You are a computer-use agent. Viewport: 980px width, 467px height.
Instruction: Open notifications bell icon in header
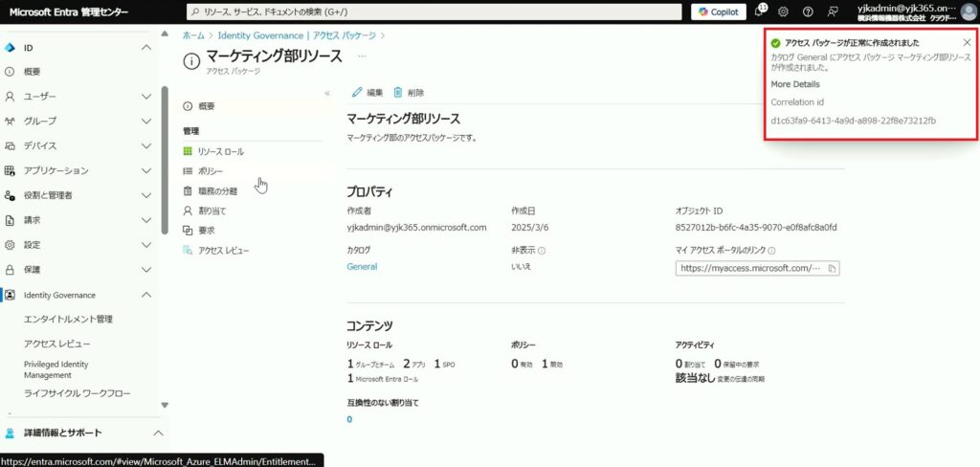(759, 11)
